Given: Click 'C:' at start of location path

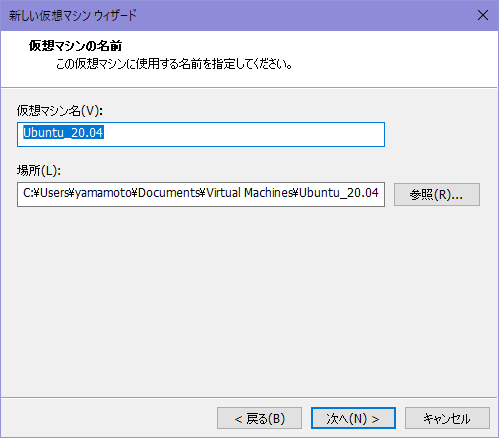Looking at the screenshot, I should click(x=28, y=193).
